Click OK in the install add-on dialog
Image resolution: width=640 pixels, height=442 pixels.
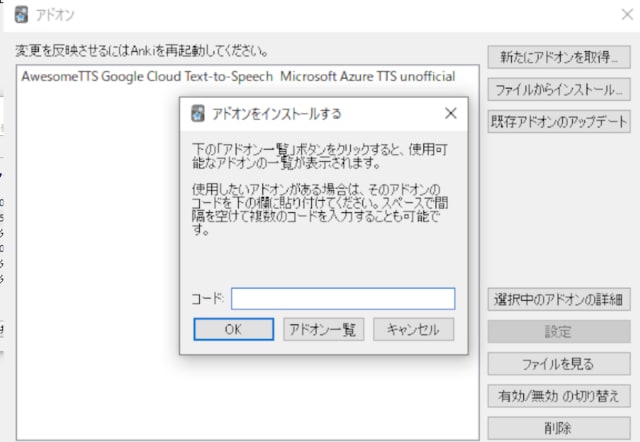pyautogui.click(x=233, y=329)
